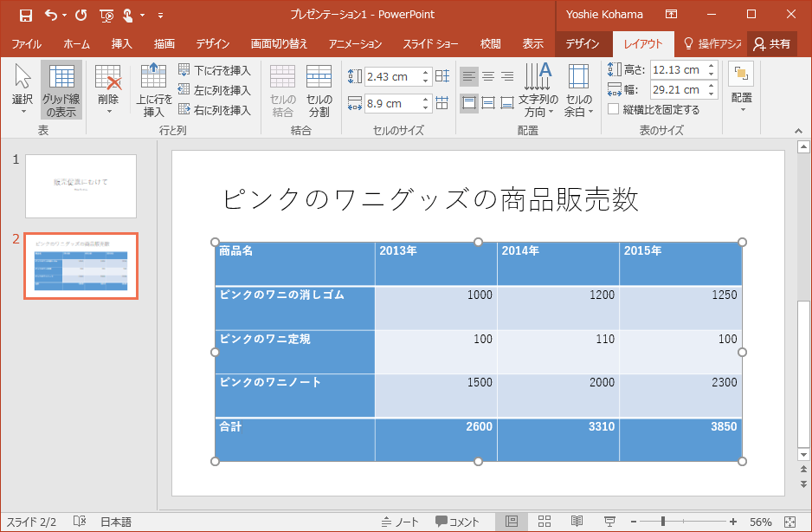
Task: Switch to Slide Sorter view icon
Action: pos(545,522)
